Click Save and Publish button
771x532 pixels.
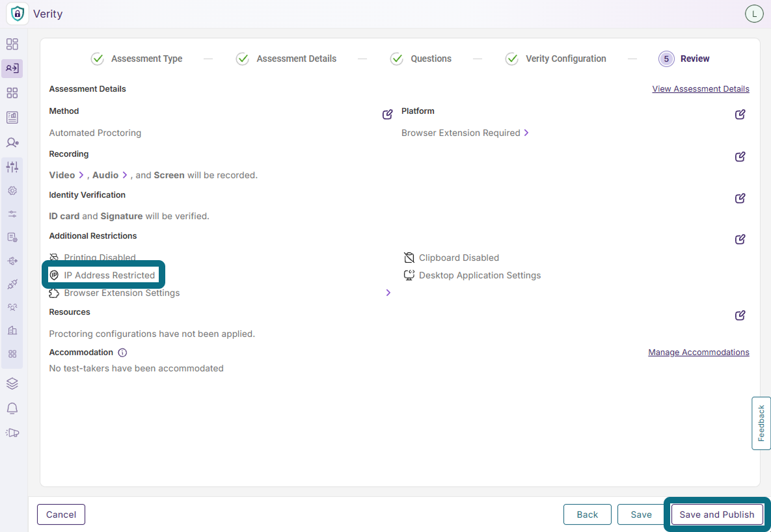click(x=717, y=514)
